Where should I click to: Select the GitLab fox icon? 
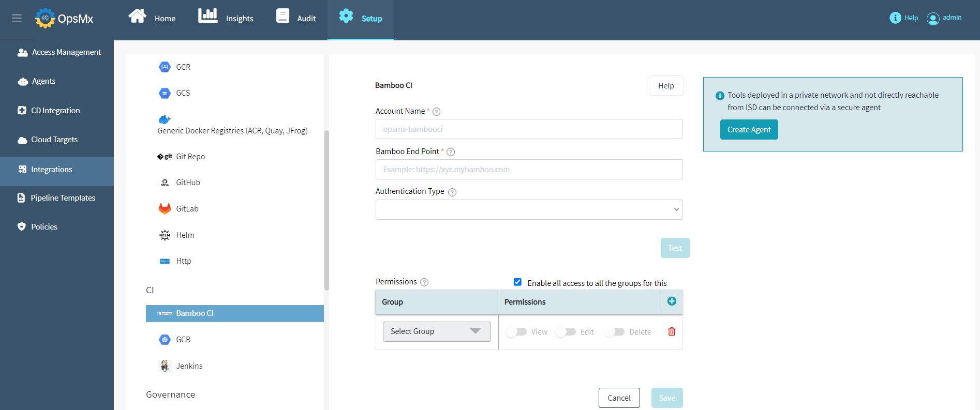[165, 209]
